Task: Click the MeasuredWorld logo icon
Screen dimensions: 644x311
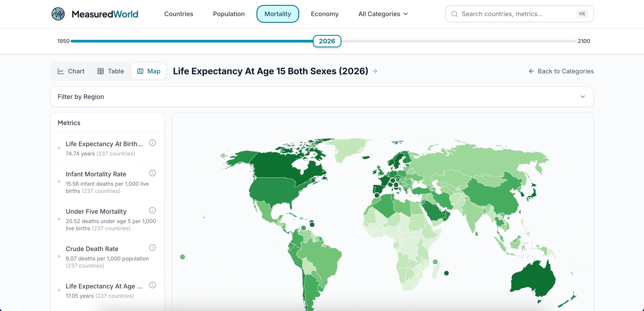Action: (58, 14)
